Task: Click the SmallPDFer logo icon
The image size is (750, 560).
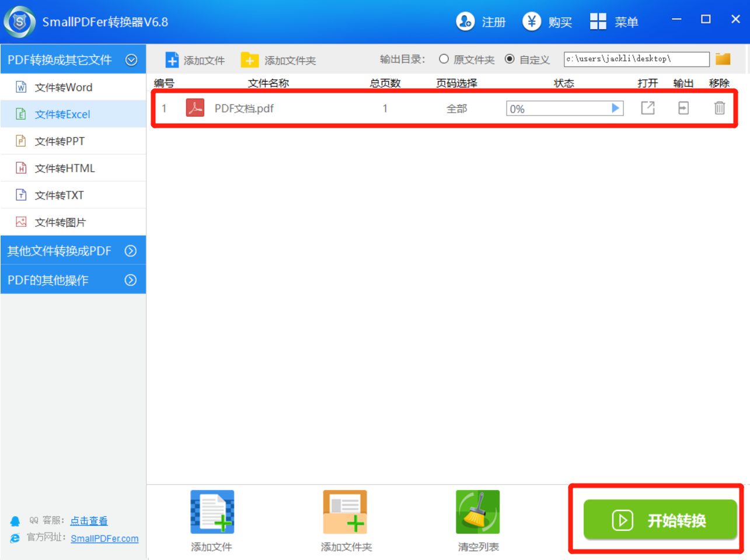Action: point(19,22)
